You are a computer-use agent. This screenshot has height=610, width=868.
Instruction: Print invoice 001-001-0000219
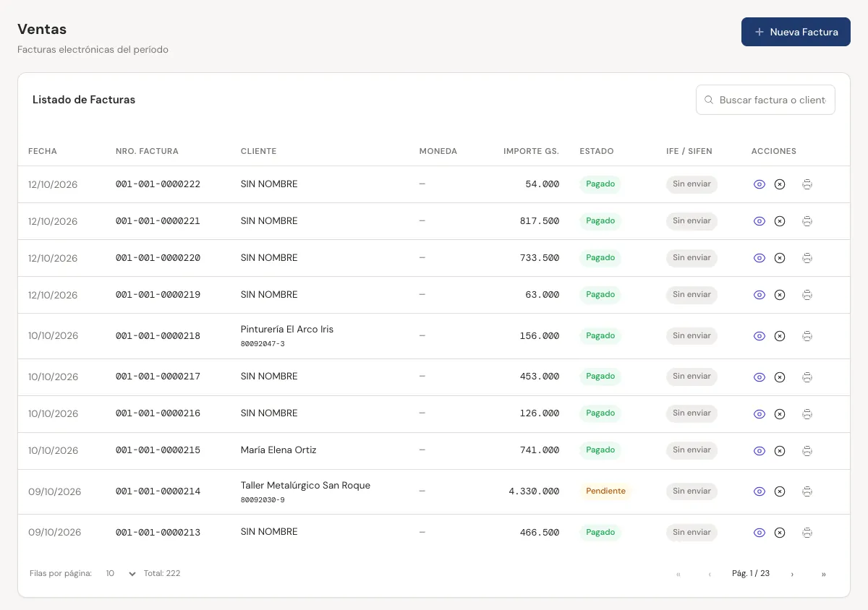coord(807,295)
